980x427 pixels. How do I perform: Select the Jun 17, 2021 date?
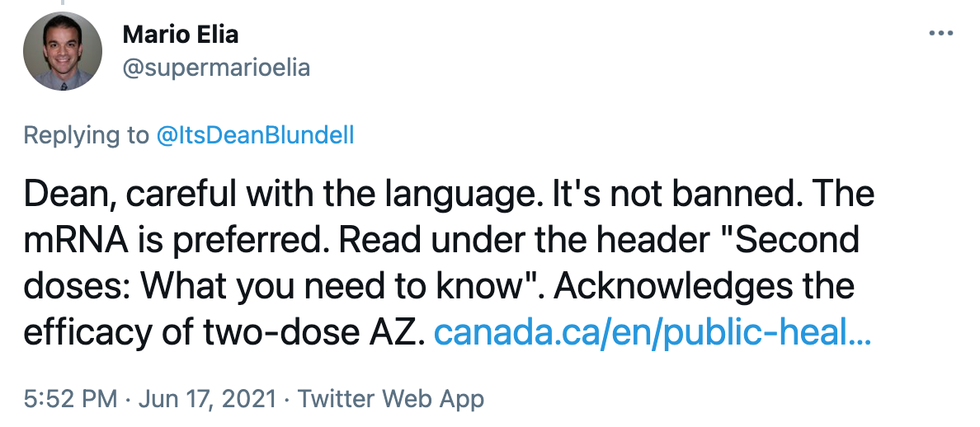[x=207, y=398]
